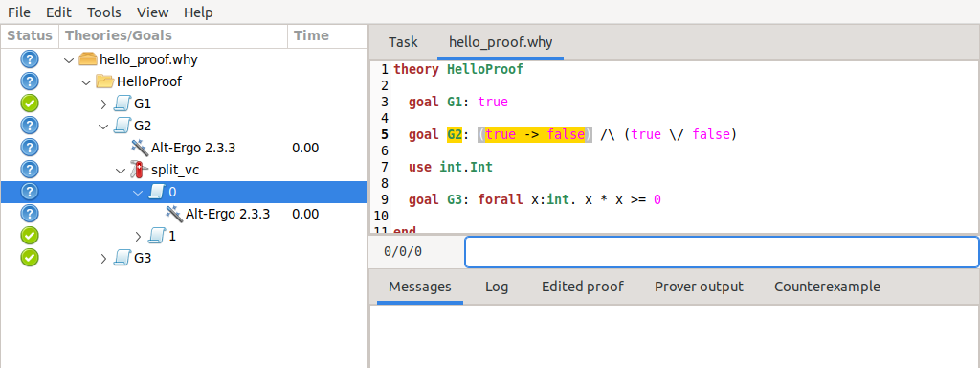Collapse the hello_proof.why file node
This screenshot has height=368, width=980.
pyautogui.click(x=69, y=60)
